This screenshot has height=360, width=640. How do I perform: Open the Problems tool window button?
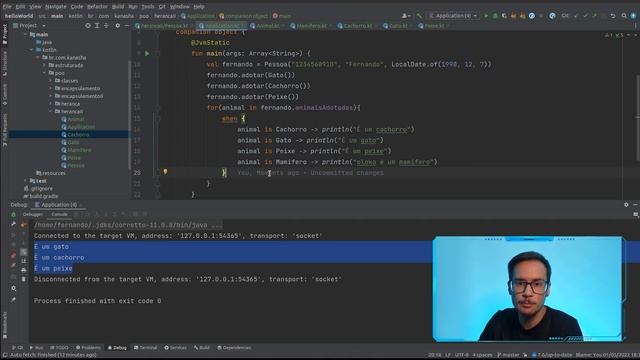click(x=88, y=348)
